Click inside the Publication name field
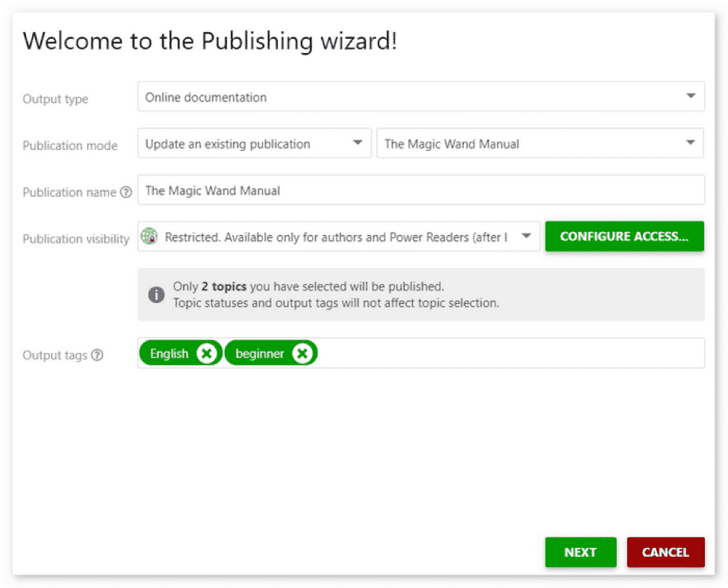Image resolution: width=728 pixels, height=588 pixels. pos(420,190)
